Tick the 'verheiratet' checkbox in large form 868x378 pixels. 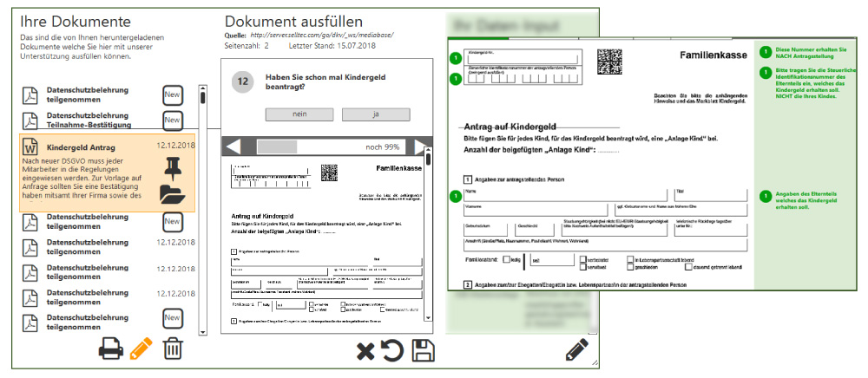click(582, 258)
